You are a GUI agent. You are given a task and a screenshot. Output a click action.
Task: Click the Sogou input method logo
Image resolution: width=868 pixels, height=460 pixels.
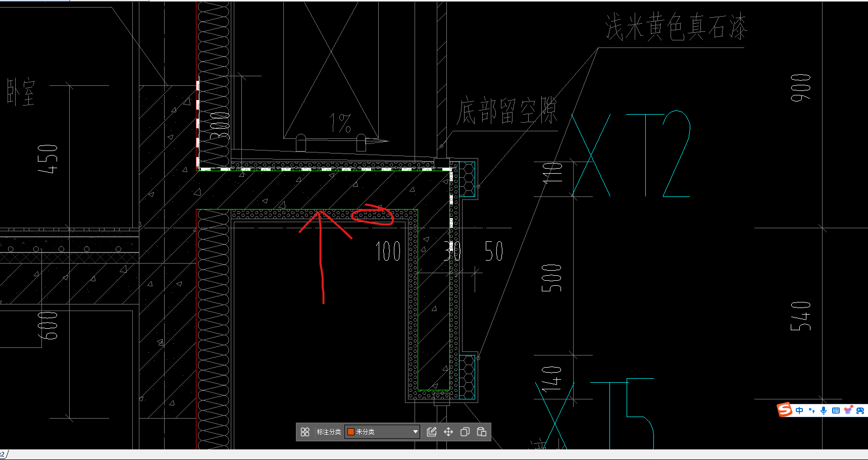(785, 410)
